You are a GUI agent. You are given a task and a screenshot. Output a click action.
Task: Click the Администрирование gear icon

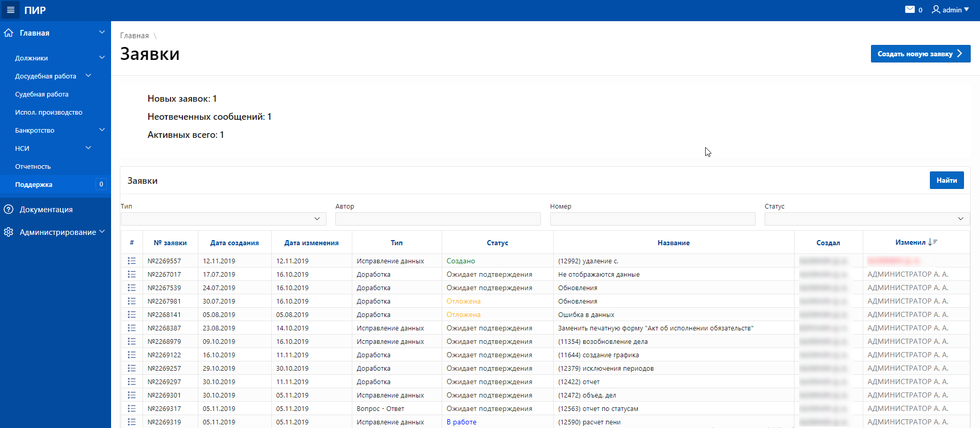8,232
